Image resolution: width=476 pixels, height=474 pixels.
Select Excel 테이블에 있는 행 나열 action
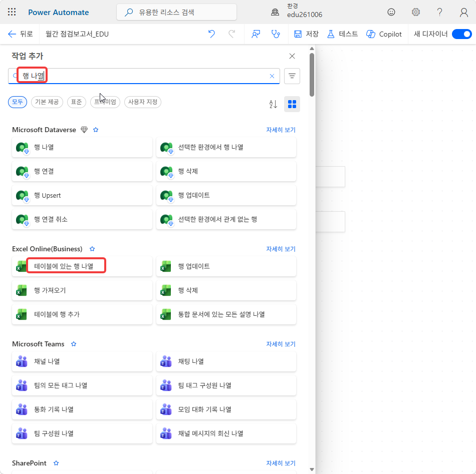82,266
